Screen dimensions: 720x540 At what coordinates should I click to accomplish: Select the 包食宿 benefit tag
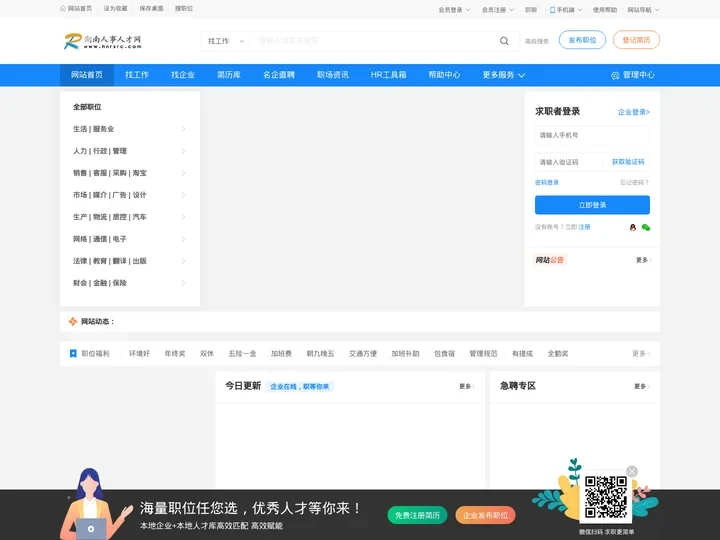[x=444, y=354]
